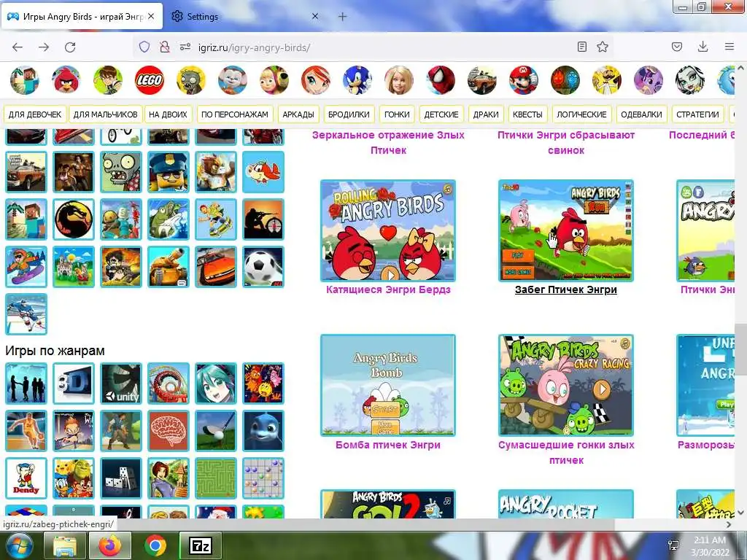Open the Fireboy and Watergirl icon
The height and width of the screenshot is (560, 747).
pos(565,80)
